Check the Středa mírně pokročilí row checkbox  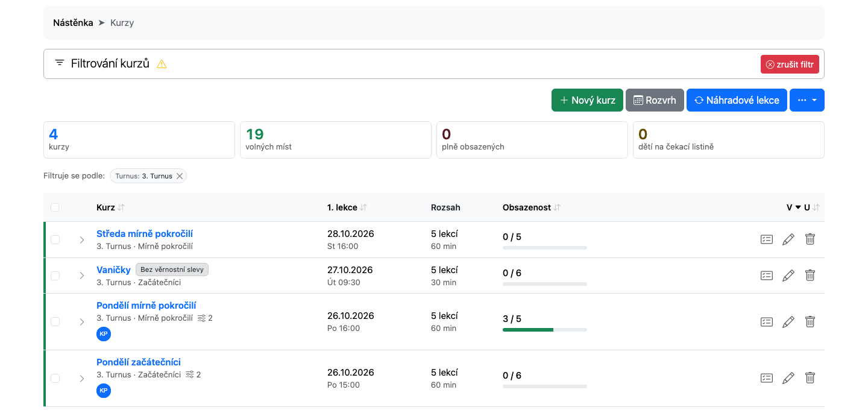click(x=55, y=239)
